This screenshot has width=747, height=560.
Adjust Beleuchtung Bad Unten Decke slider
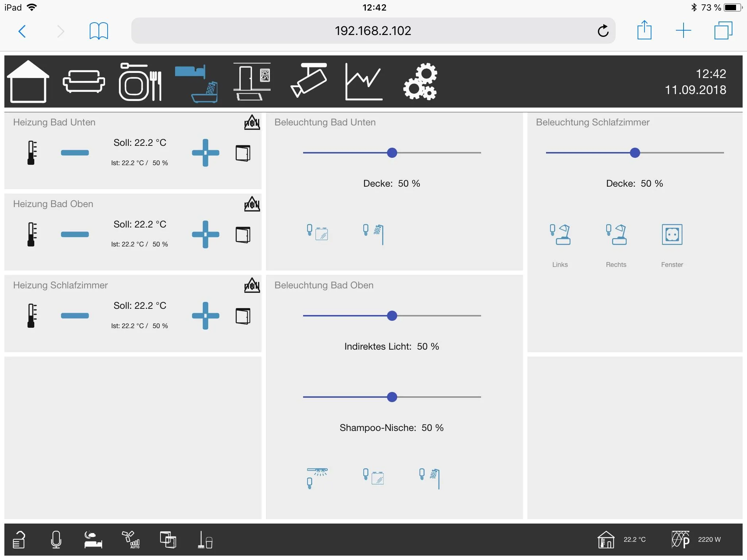point(393,153)
